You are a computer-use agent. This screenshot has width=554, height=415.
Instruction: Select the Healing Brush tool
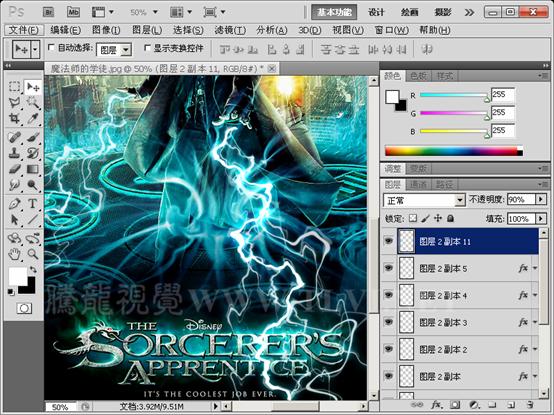pos(14,137)
